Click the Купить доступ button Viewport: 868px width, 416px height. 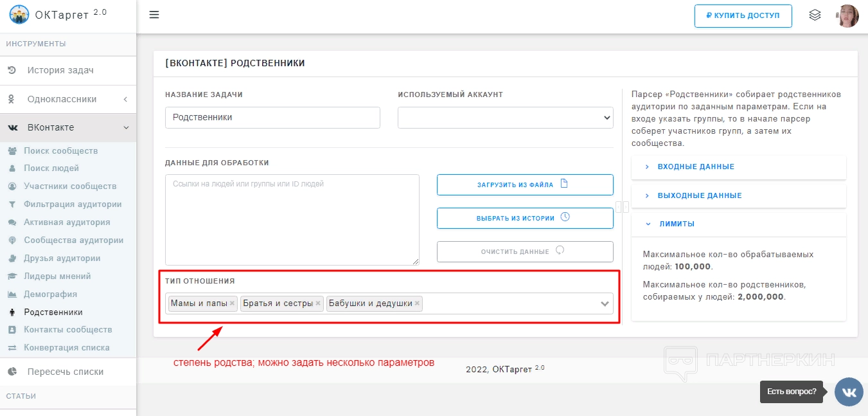click(743, 16)
